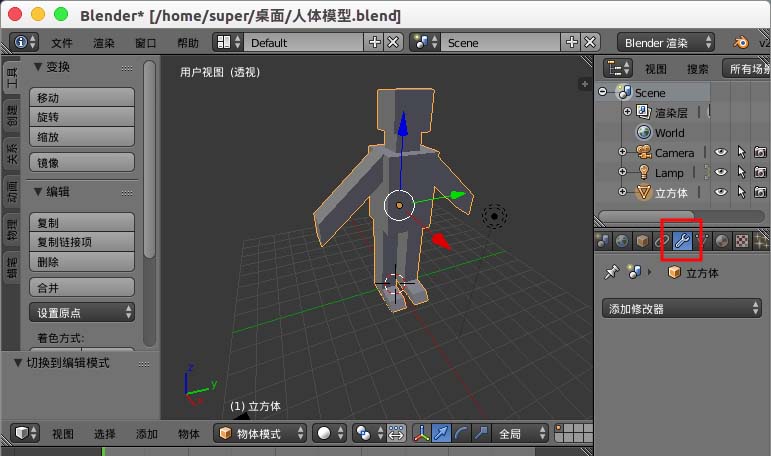The width and height of the screenshot is (771, 456).
Task: Open the viewport shading sphere dropdown
Action: point(329,433)
